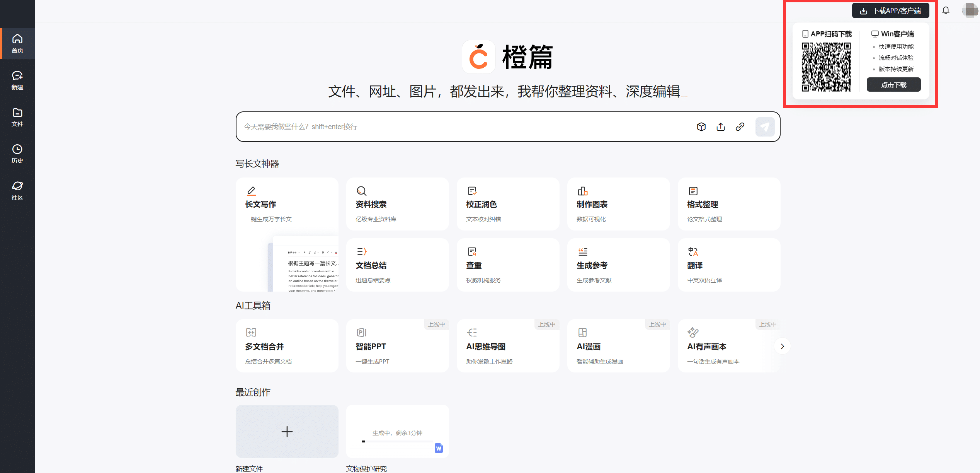Click the send message icon
Image resolution: width=980 pixels, height=473 pixels.
click(765, 126)
